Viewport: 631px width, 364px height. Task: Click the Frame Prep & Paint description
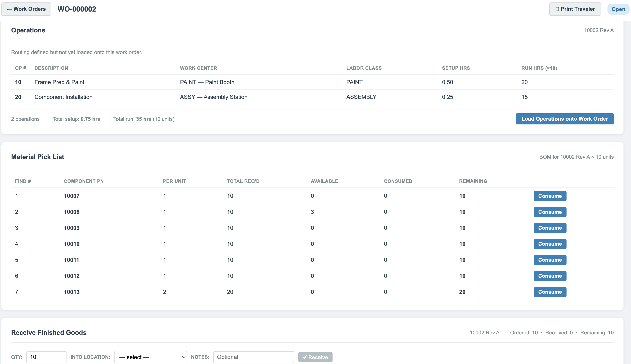59,82
